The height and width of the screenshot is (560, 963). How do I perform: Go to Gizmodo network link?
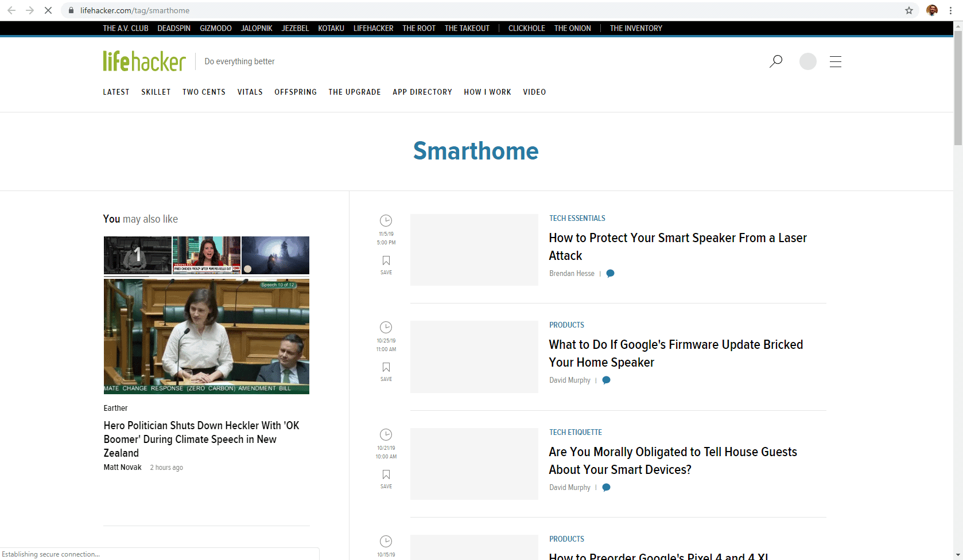pyautogui.click(x=216, y=28)
